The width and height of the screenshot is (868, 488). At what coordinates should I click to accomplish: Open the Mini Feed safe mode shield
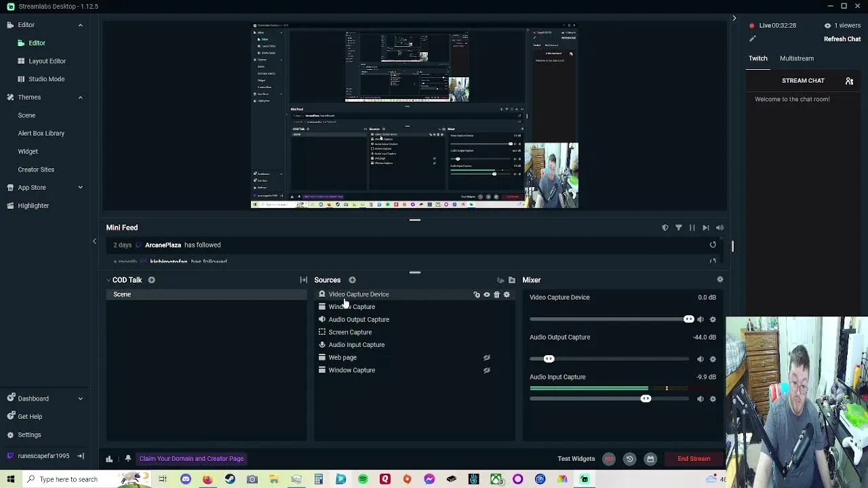click(x=665, y=228)
